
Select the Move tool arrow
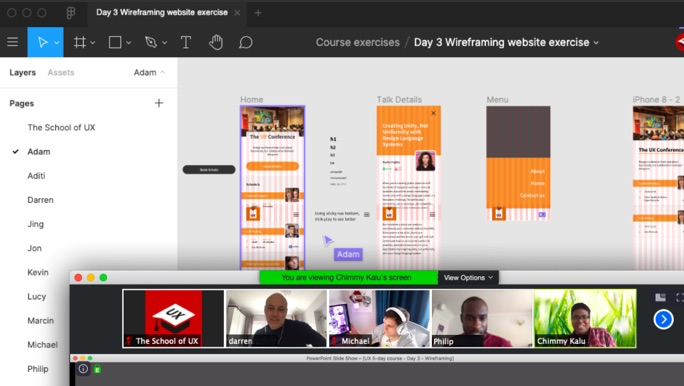[x=42, y=42]
